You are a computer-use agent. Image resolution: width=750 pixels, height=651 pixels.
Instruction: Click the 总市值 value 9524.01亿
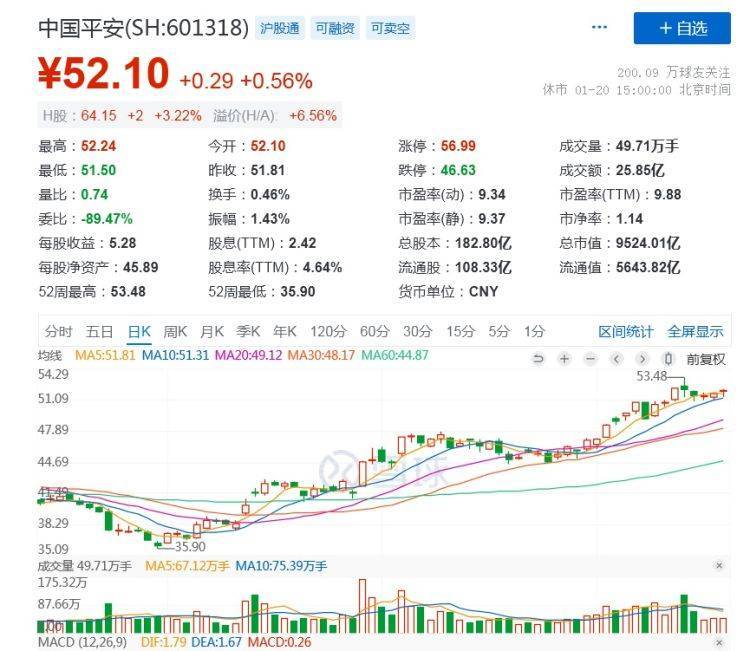(x=648, y=243)
